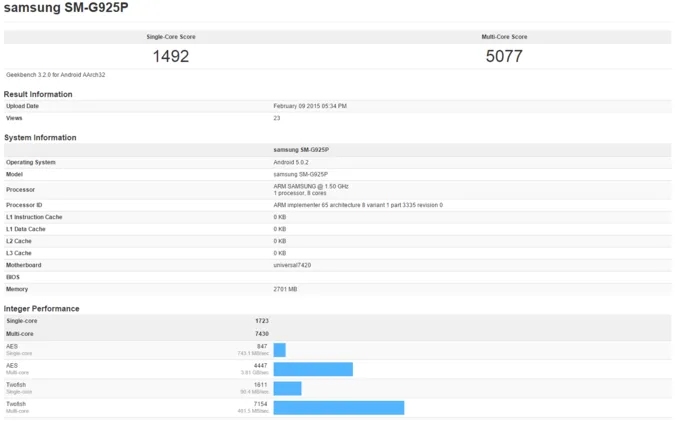This screenshot has width=677, height=421.
Task: Click the Operating System value Android 5.0.2
Action: [x=291, y=162]
